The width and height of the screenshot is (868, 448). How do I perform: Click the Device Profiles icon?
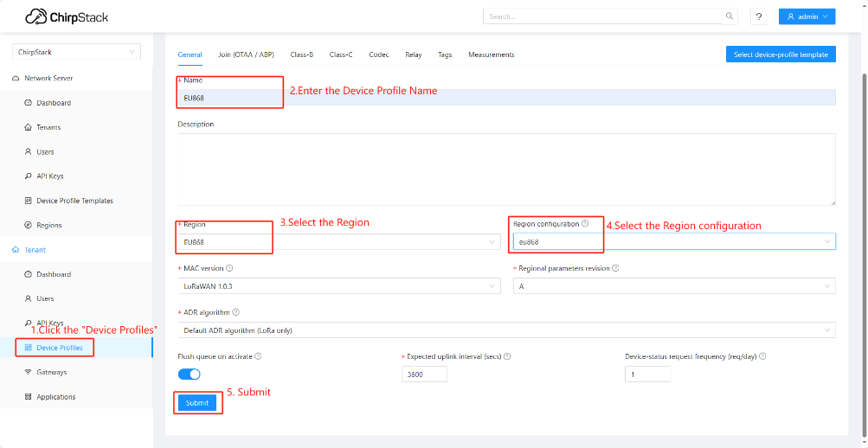pyautogui.click(x=29, y=348)
